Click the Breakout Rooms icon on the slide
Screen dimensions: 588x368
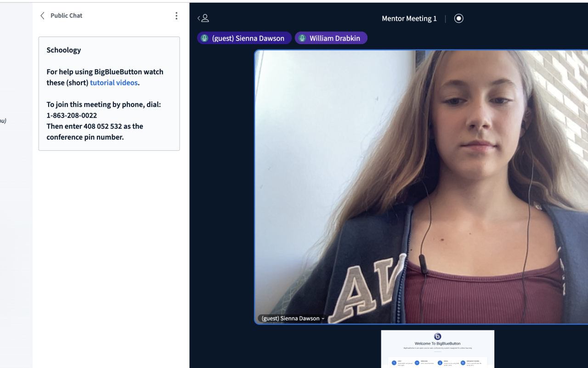coord(463,362)
